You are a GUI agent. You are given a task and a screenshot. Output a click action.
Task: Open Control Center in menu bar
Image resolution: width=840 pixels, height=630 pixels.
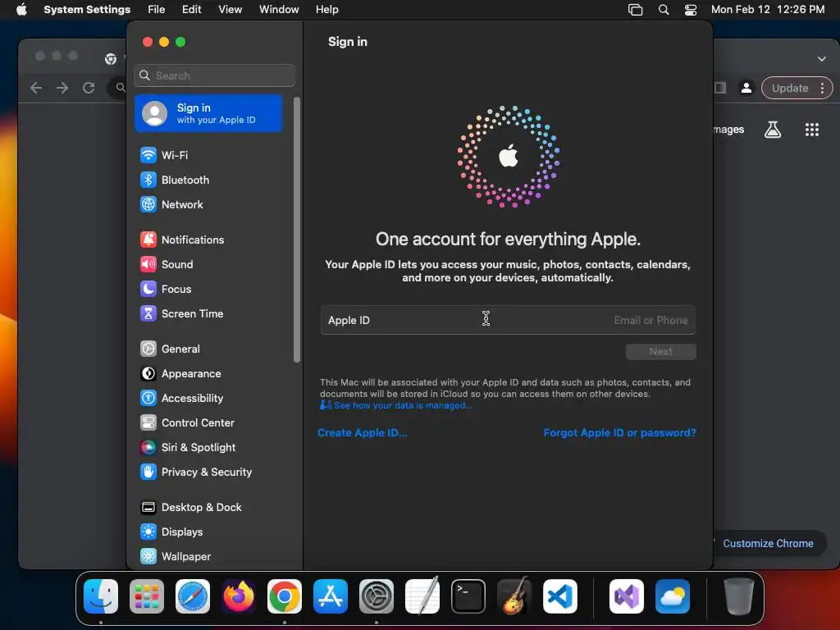(691, 10)
